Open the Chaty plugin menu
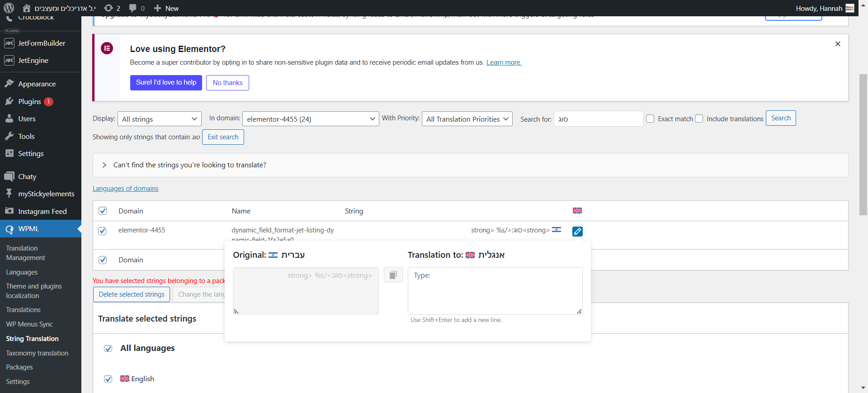868x393 pixels. (27, 177)
